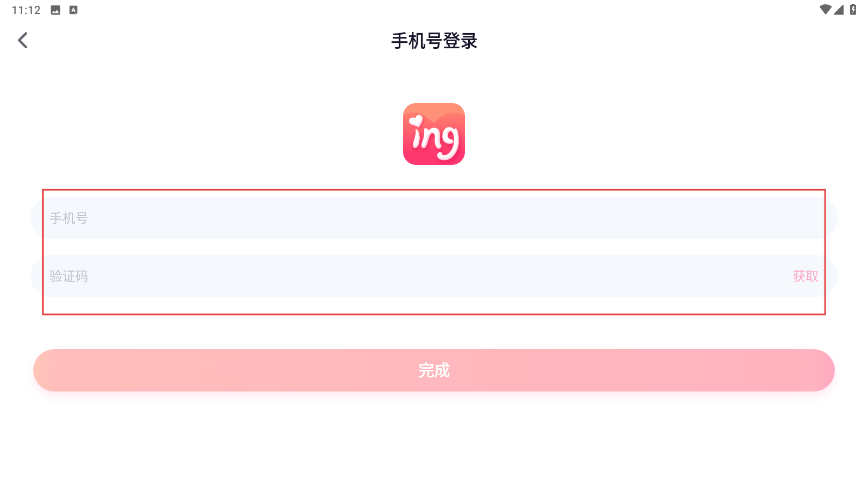Tap the Wi-Fi signal icon
Image resolution: width=868 pixels, height=488 pixels.
825,9
